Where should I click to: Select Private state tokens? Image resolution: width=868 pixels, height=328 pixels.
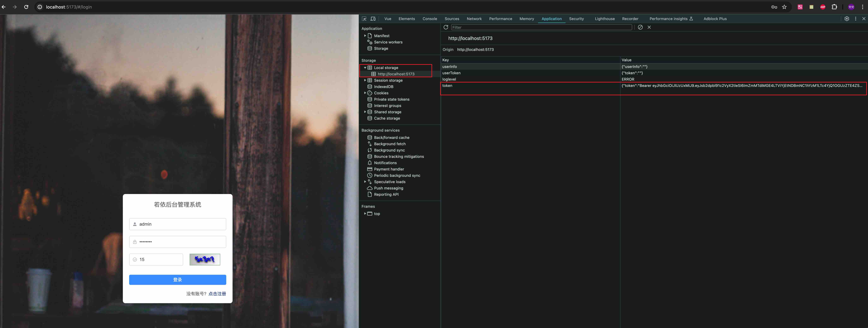click(392, 99)
